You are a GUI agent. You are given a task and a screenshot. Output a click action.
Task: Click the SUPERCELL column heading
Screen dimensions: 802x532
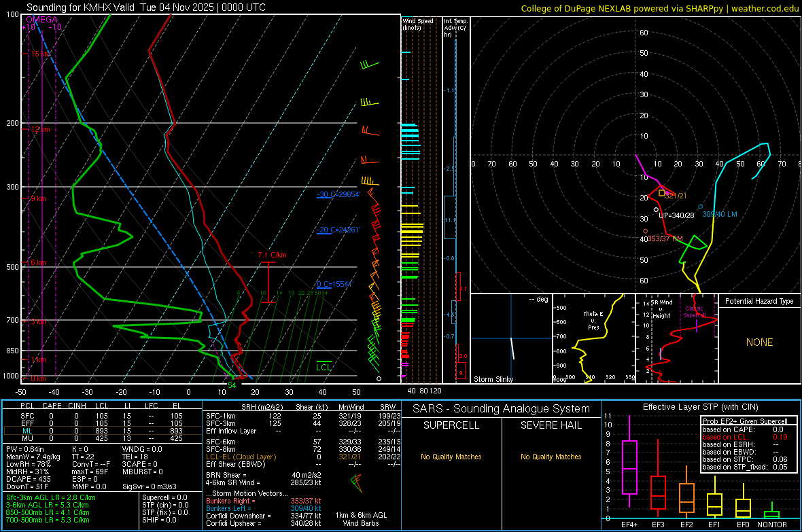[451, 425]
